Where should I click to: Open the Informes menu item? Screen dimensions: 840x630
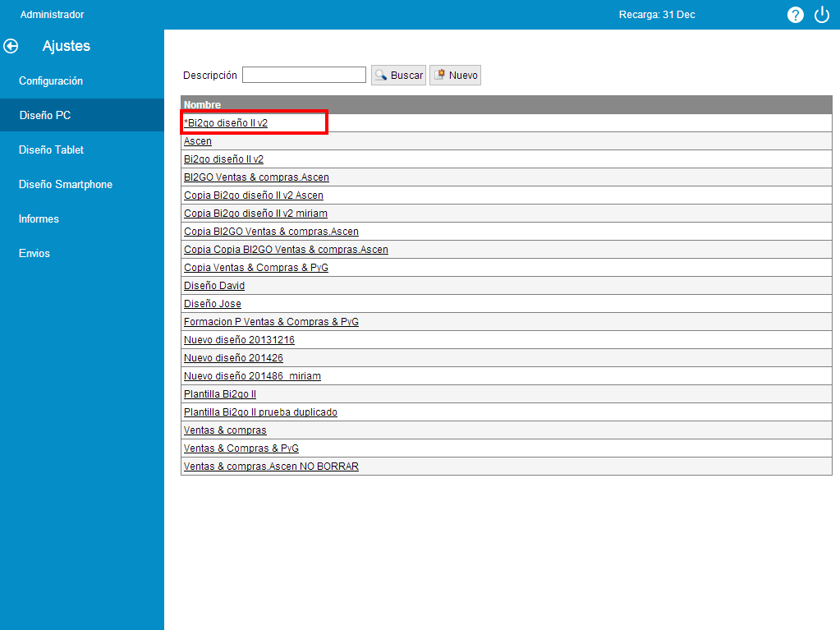click(39, 219)
